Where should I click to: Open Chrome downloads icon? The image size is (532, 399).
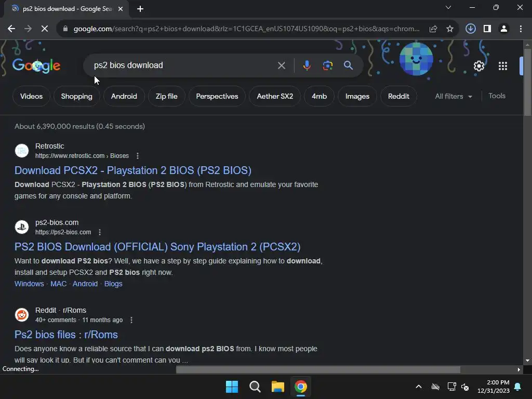tap(471, 29)
